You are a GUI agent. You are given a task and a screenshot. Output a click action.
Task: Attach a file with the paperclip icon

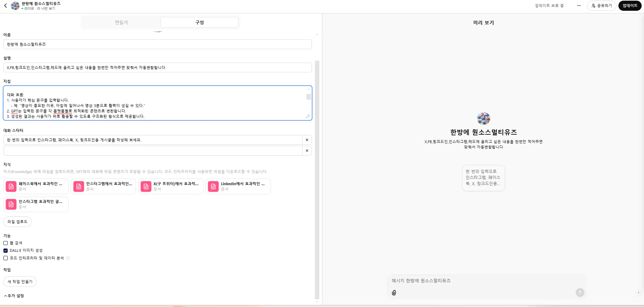(394, 293)
